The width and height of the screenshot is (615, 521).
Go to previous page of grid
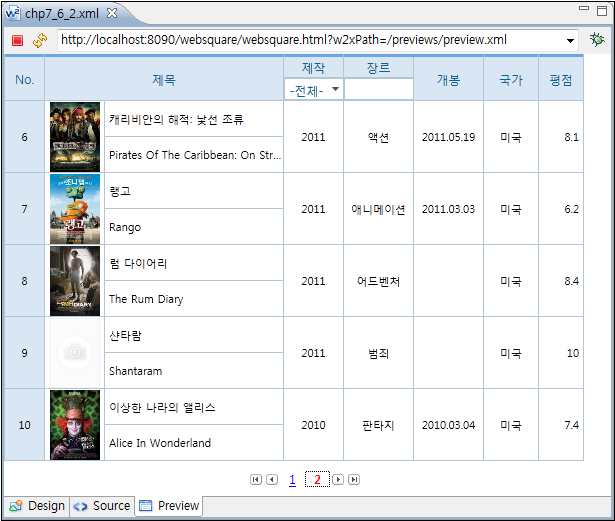[271, 480]
